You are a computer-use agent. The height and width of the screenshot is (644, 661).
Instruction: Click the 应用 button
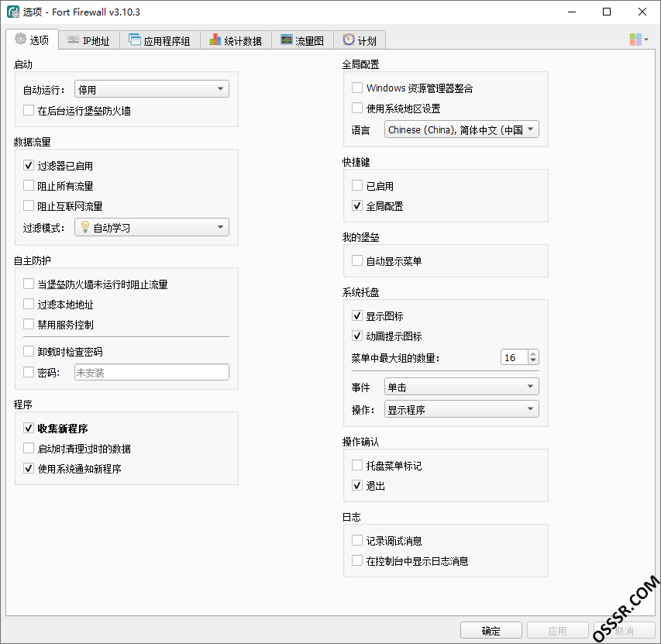coord(557,631)
